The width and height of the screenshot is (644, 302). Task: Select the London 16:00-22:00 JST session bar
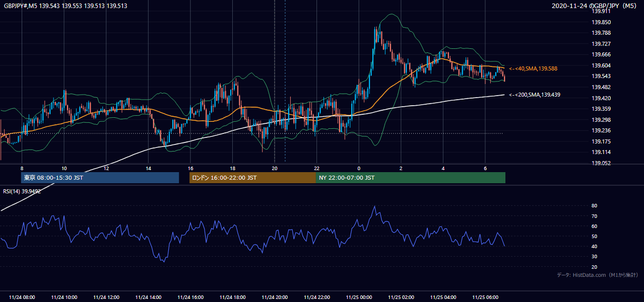[x=252, y=178]
